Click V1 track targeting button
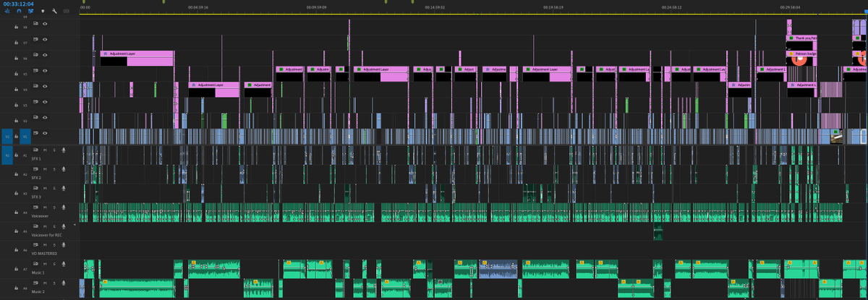868x300 pixels. point(25,135)
